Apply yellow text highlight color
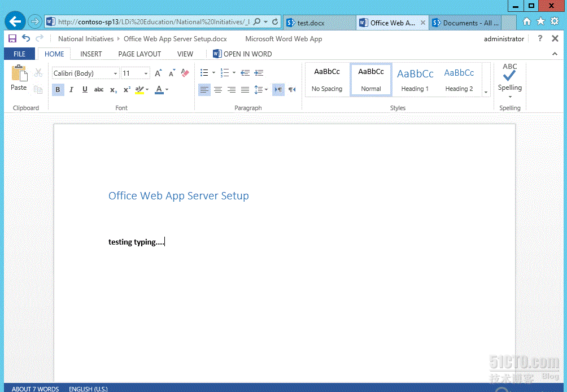 139,90
